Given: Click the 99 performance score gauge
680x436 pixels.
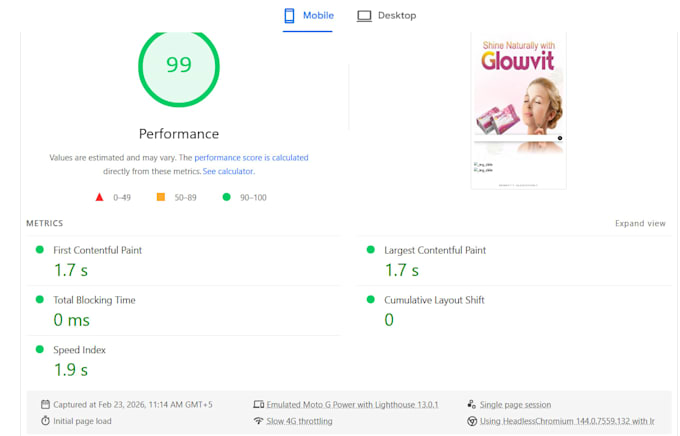Looking at the screenshot, I should (179, 65).
